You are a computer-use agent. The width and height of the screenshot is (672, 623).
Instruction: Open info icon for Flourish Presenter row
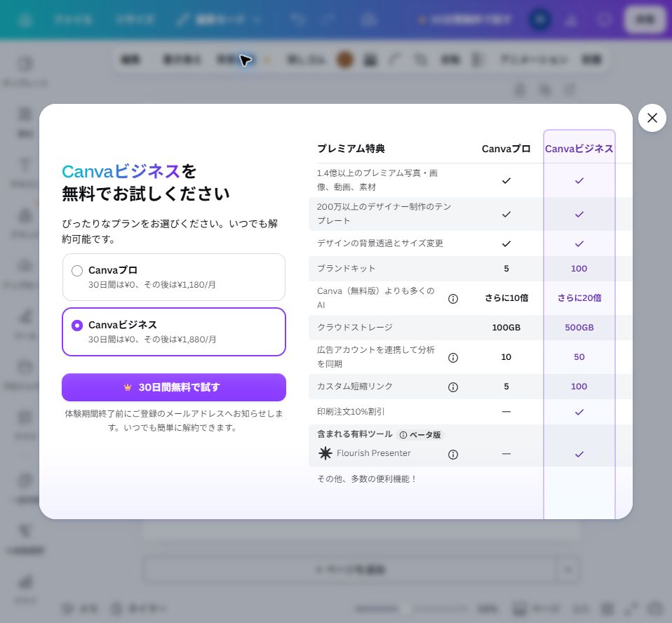[x=453, y=455]
